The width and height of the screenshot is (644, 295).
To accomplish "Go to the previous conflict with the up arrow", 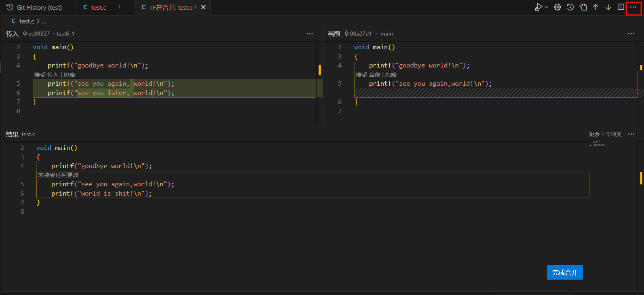I will [595, 7].
